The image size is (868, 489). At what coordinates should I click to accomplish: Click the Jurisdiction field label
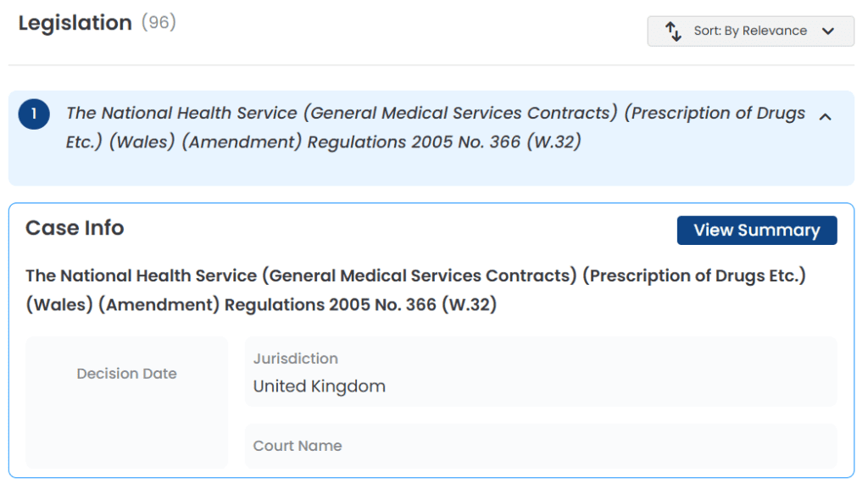point(296,358)
